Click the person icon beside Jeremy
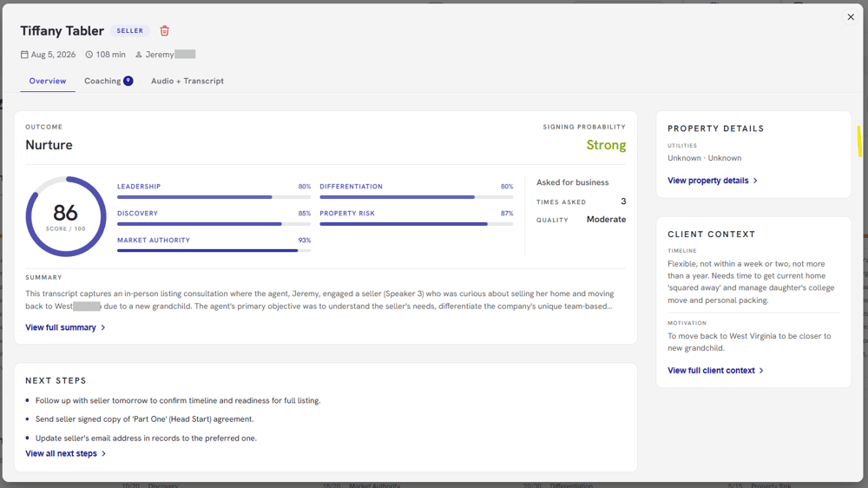 coord(139,55)
